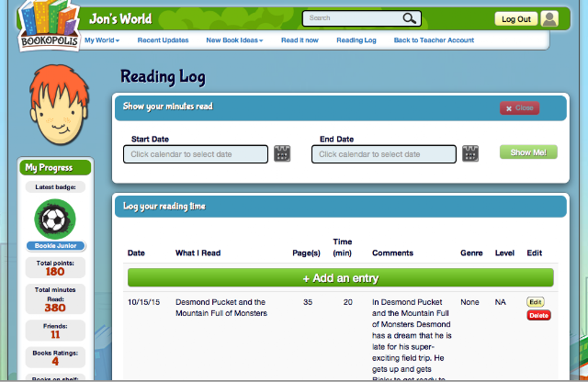Open the Start Date calendar icon

tap(282, 153)
